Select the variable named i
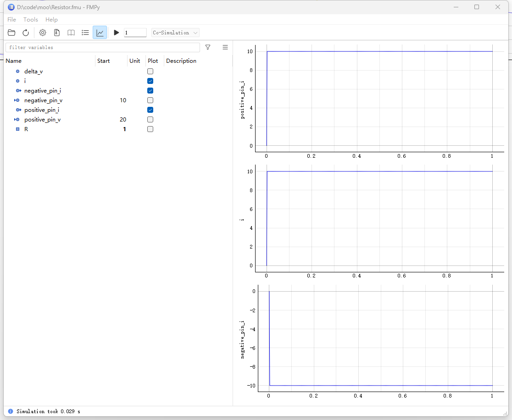Viewport: 512px width, 420px height. 25,81
